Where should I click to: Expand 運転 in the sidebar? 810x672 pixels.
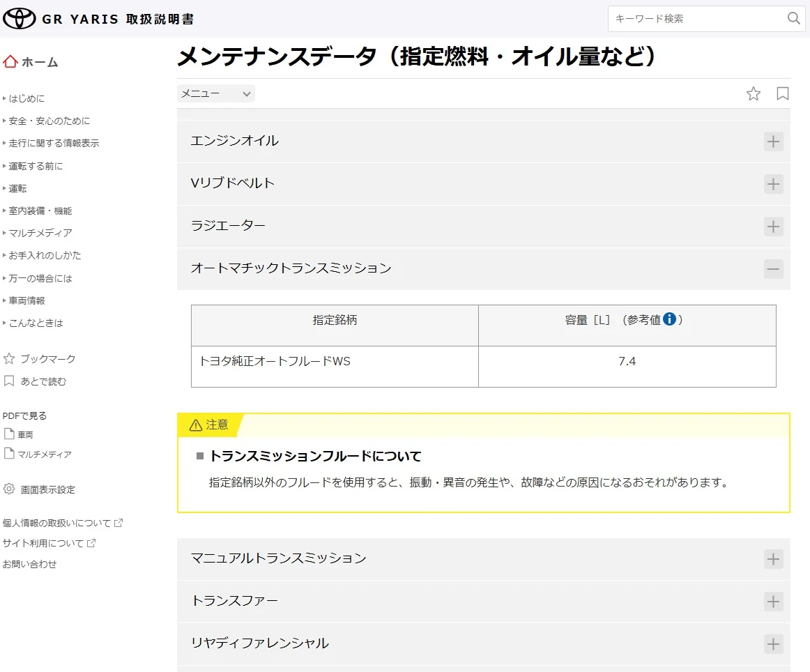[x=15, y=188]
